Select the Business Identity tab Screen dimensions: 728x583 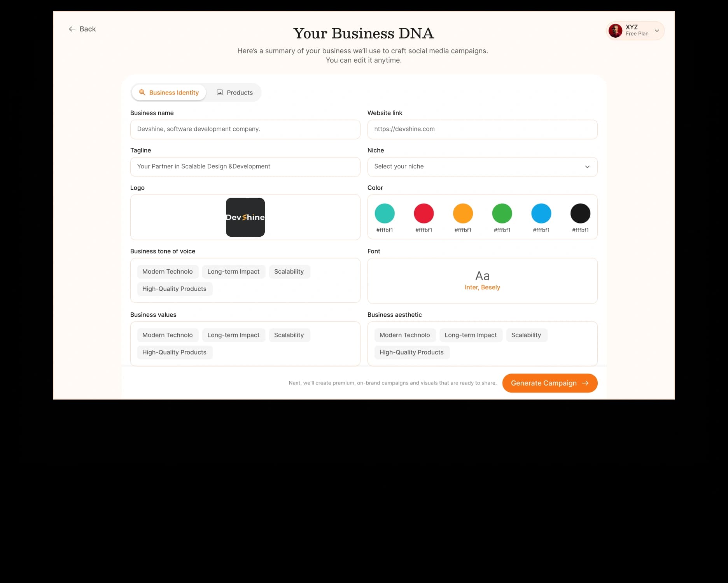pyautogui.click(x=169, y=93)
